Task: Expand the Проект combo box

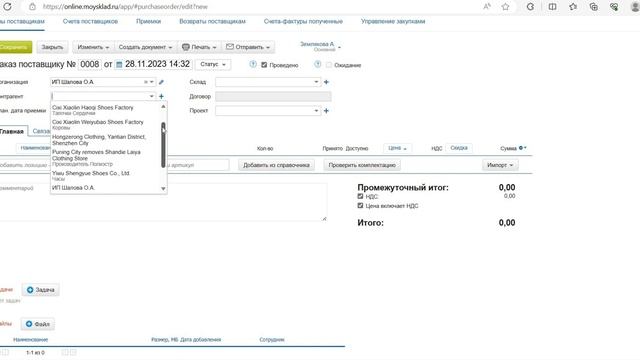Action: tap(316, 111)
